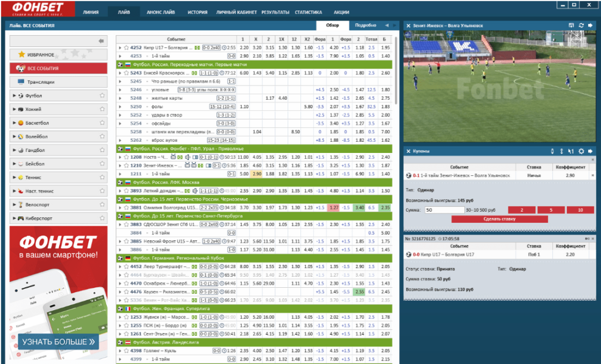Open the Результаты menu item

[x=275, y=12]
